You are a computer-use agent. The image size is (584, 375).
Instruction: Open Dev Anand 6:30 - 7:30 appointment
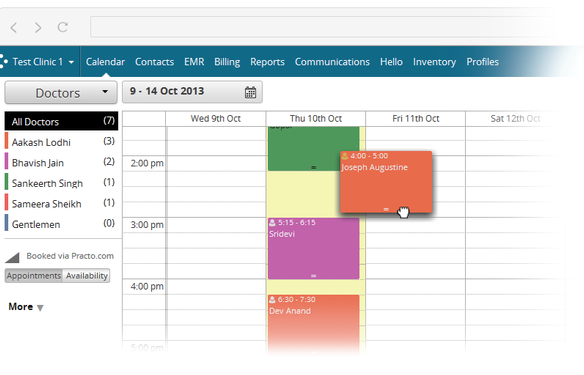[x=314, y=324]
